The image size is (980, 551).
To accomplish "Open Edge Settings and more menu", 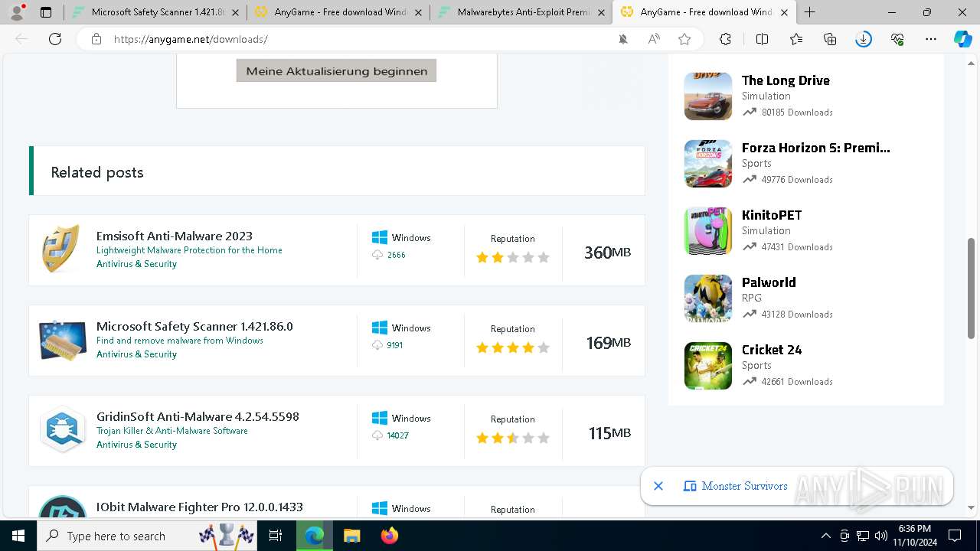I will click(931, 39).
